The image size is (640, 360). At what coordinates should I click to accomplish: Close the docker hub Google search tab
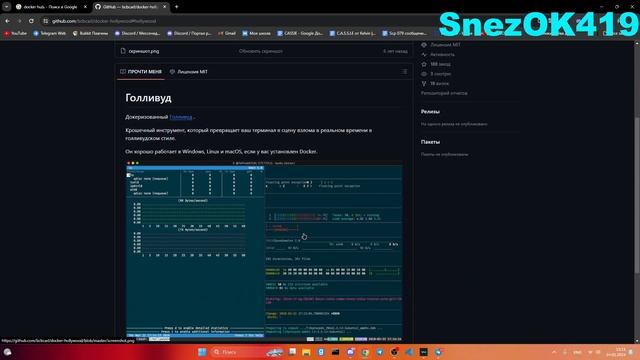point(85,7)
